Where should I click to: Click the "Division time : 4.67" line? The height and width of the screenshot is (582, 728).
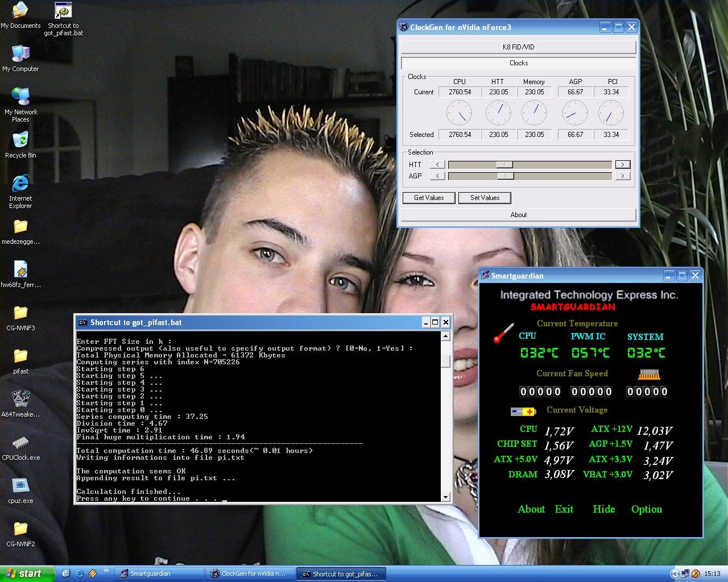pyautogui.click(x=122, y=423)
